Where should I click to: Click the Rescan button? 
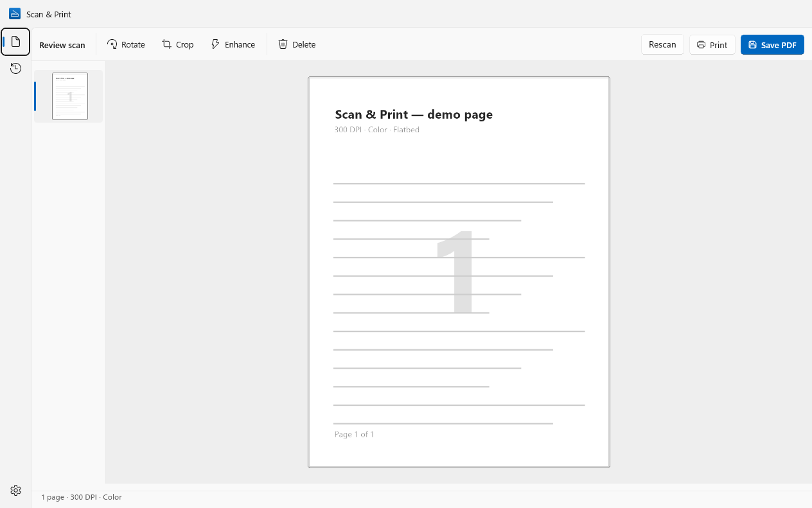coord(662,44)
